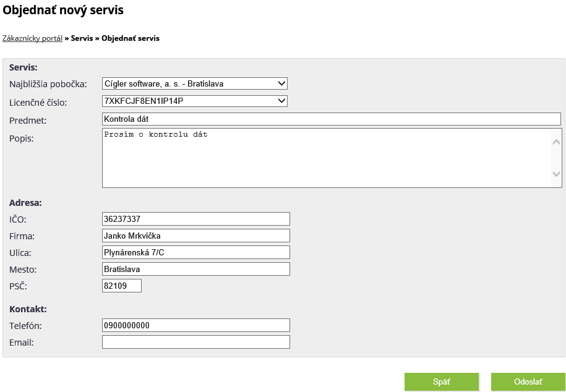Click the Telefón input field
Image resolution: width=566 pixels, height=392 pixels.
196,325
